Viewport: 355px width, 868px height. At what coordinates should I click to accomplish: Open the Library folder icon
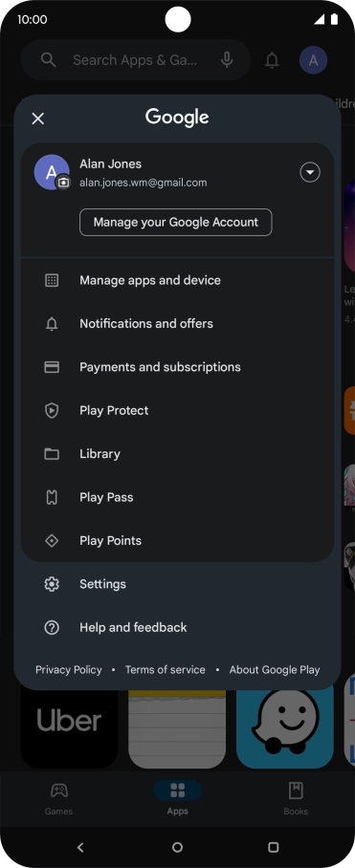tap(52, 454)
